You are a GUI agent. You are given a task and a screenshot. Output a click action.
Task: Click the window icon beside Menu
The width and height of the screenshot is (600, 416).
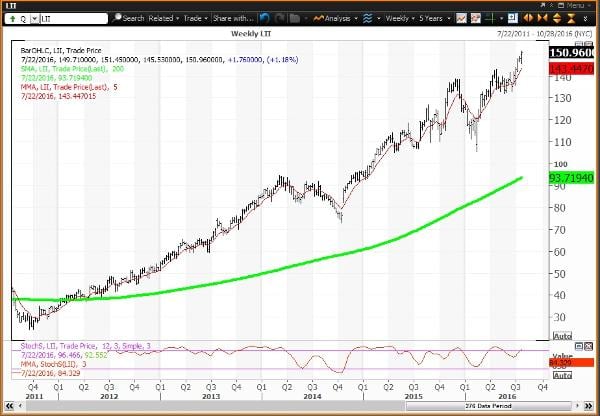[x=559, y=5]
